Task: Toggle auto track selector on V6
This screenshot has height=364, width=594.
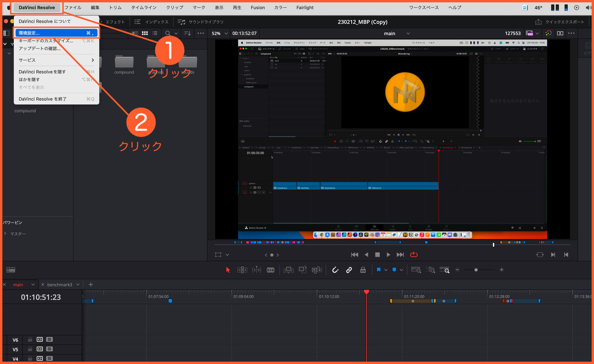Action: pos(40,339)
